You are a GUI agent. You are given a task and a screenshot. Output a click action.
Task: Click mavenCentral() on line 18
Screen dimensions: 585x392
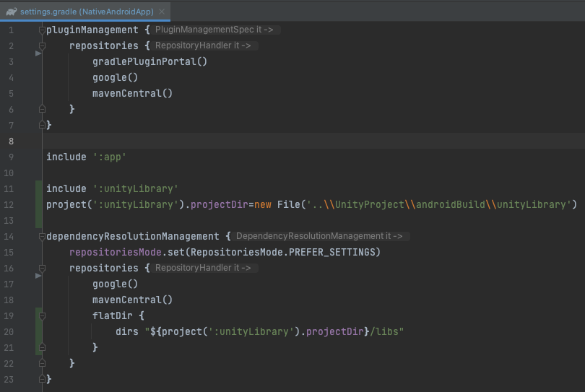pyautogui.click(x=132, y=300)
